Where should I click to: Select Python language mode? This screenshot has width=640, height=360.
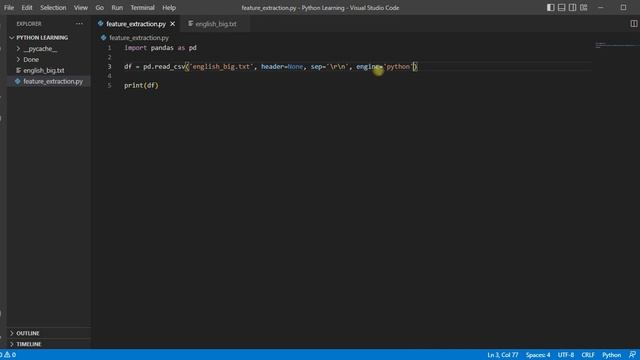pyautogui.click(x=611, y=355)
